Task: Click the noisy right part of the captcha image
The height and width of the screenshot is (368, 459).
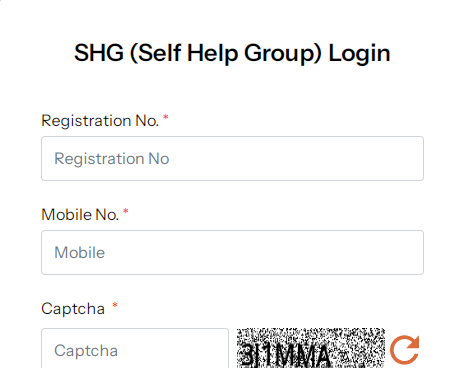Action: (358, 348)
